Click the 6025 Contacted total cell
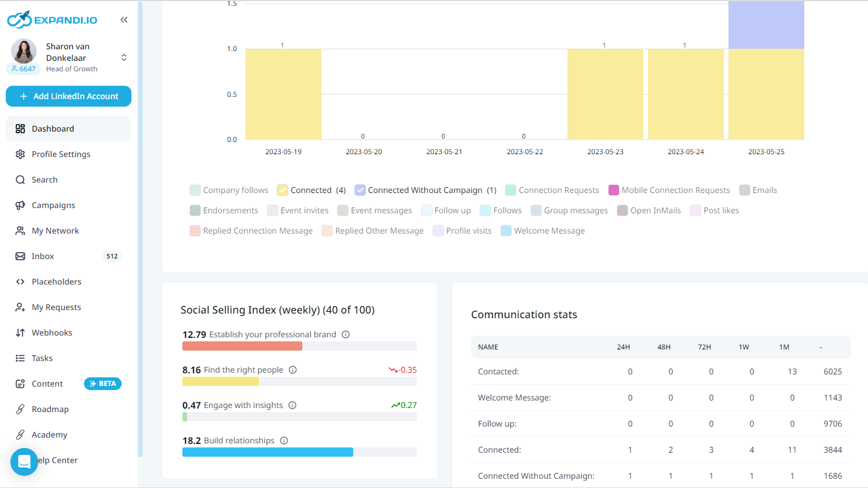 tap(833, 372)
